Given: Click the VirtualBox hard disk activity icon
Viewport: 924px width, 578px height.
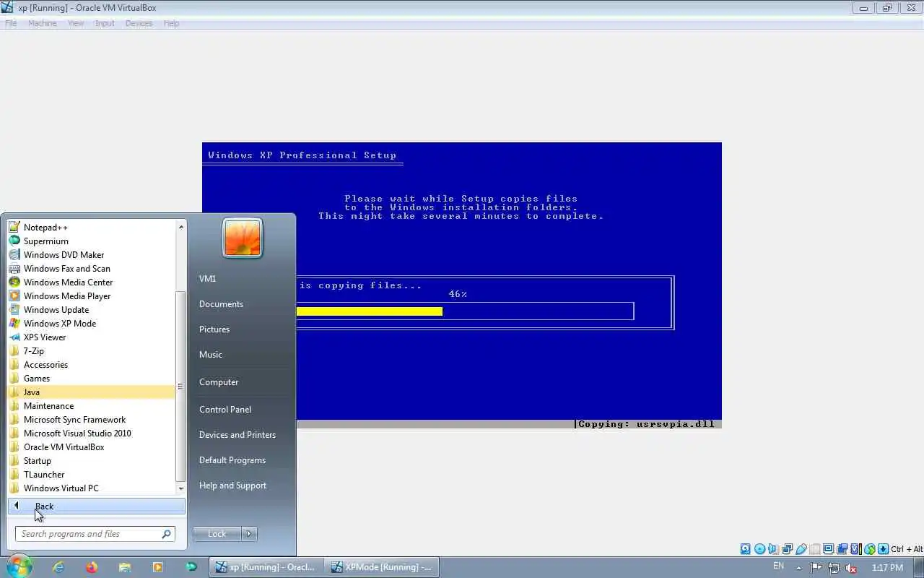Looking at the screenshot, I should click(x=746, y=549).
